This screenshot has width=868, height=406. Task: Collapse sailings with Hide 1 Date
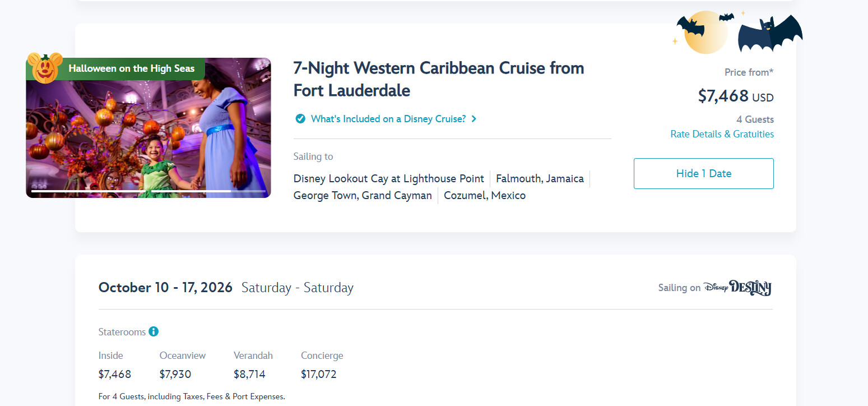click(x=703, y=173)
